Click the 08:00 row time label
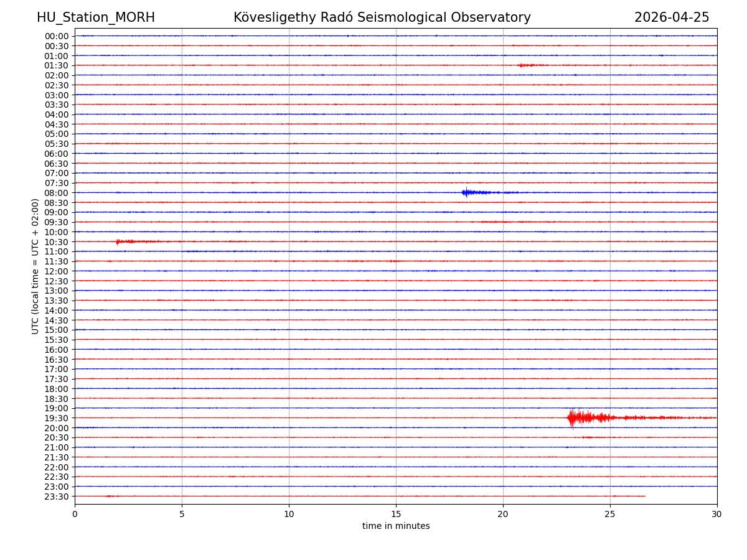 pos(57,193)
